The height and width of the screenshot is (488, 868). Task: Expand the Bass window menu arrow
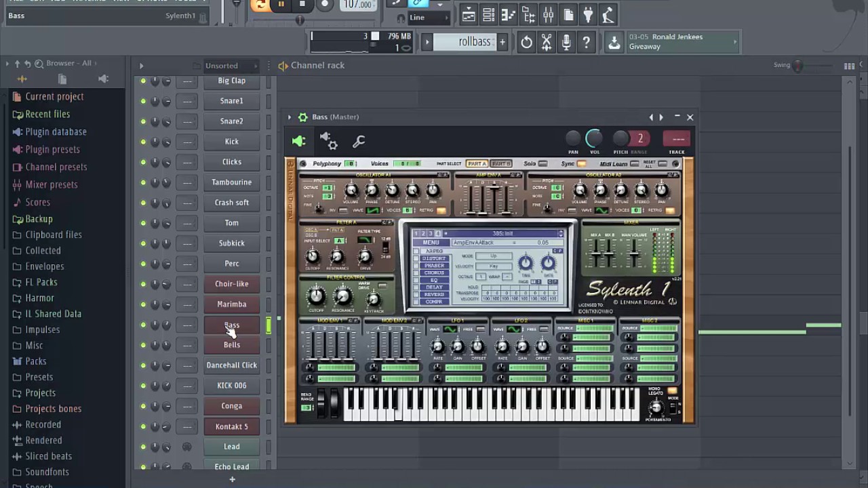click(x=290, y=117)
